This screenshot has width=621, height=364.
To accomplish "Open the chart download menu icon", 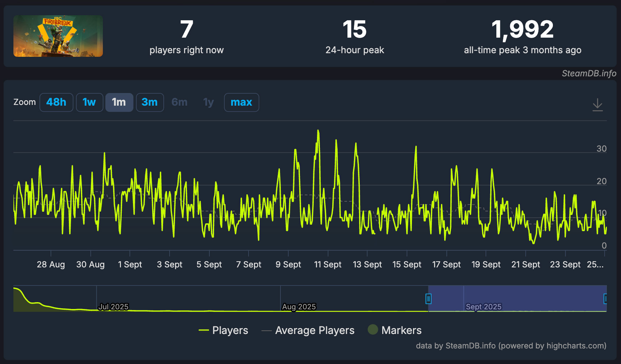I will click(597, 105).
